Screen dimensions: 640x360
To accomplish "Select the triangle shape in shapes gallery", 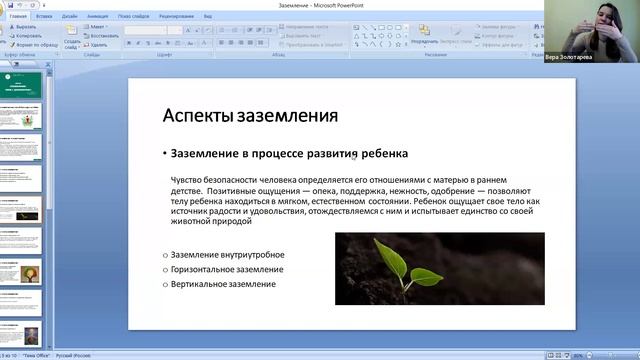I will pyautogui.click(x=356, y=36).
